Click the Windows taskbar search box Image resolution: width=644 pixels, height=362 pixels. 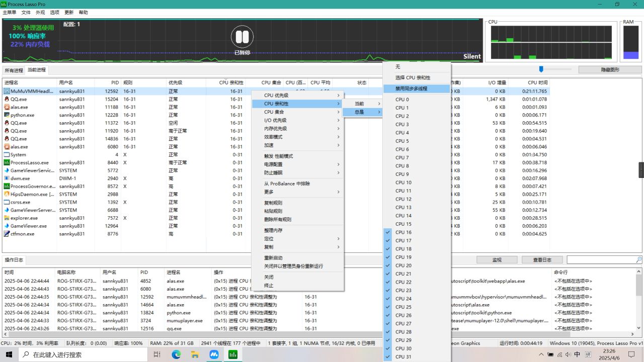pyautogui.click(x=83, y=354)
